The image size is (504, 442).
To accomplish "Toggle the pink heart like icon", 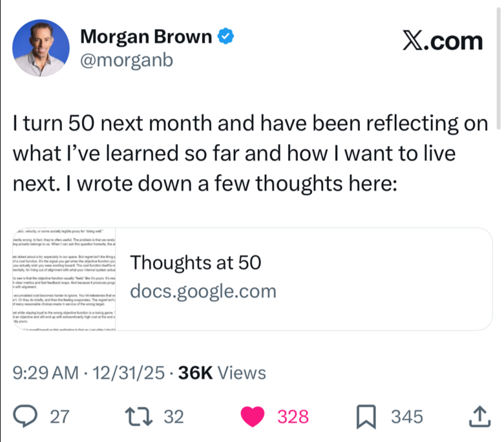I will pyautogui.click(x=253, y=416).
